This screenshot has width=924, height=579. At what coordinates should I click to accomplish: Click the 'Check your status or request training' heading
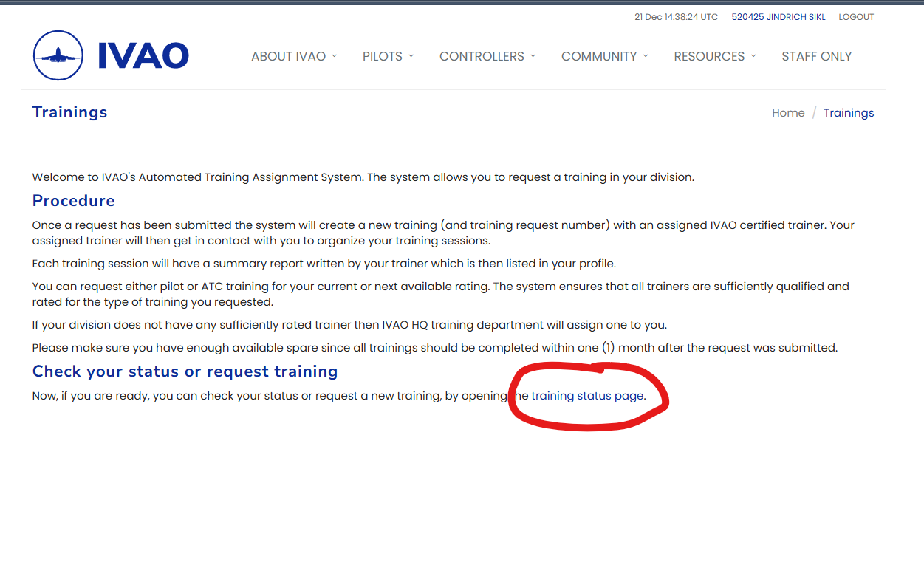tap(185, 371)
